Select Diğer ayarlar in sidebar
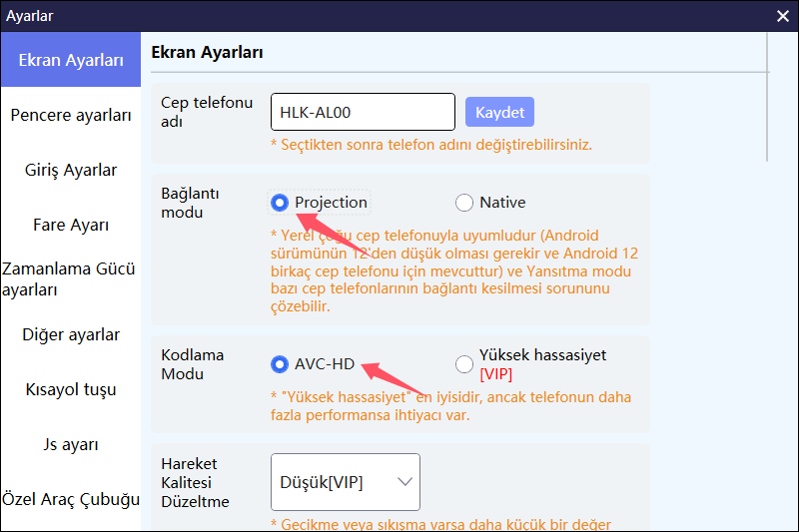Screen dimensions: 799x532 [71, 334]
